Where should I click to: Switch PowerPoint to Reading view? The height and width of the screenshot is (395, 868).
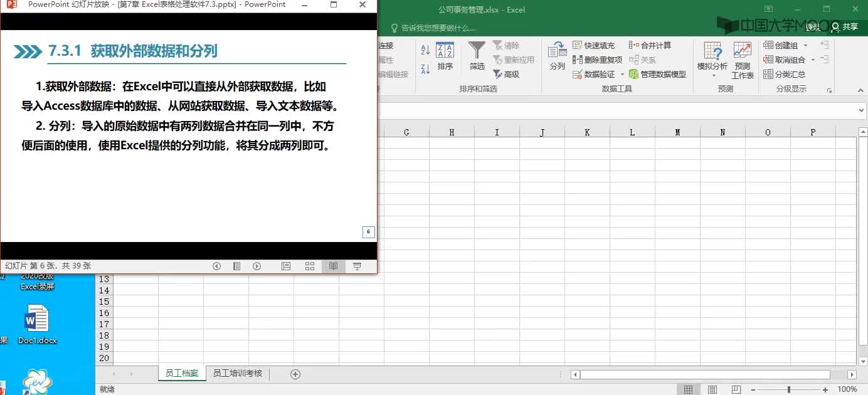click(x=333, y=266)
